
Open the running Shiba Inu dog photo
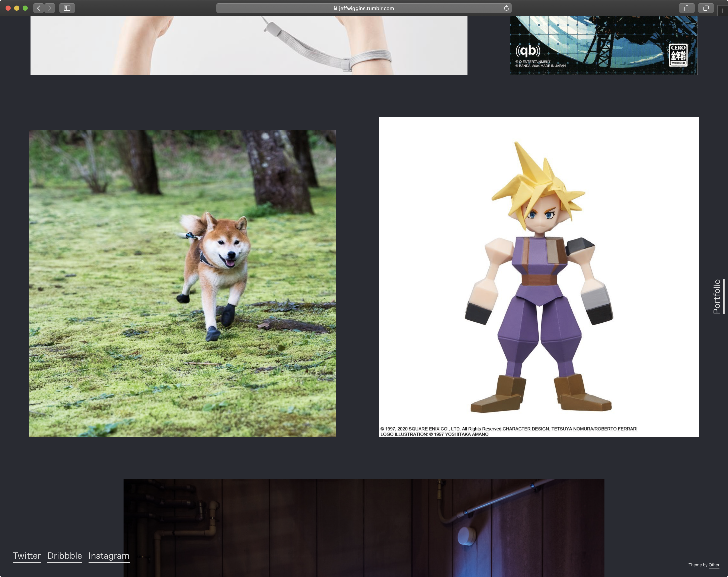(182, 283)
